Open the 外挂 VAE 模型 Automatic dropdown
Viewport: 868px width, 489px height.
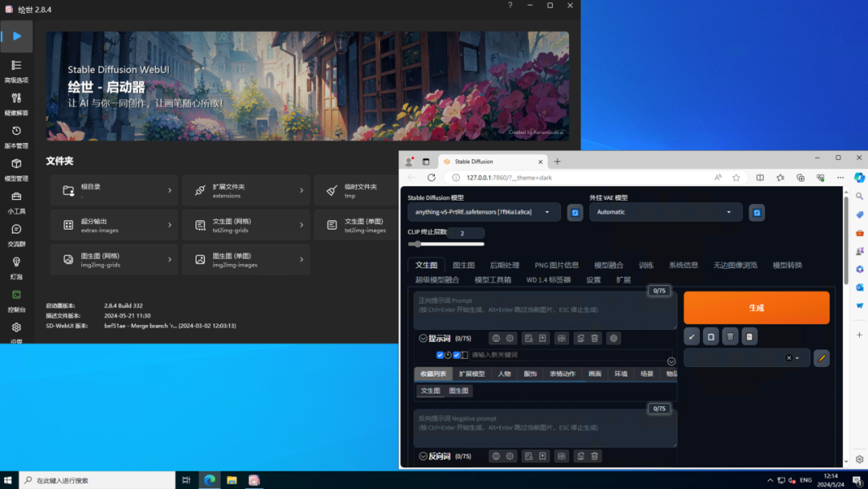[x=665, y=212]
